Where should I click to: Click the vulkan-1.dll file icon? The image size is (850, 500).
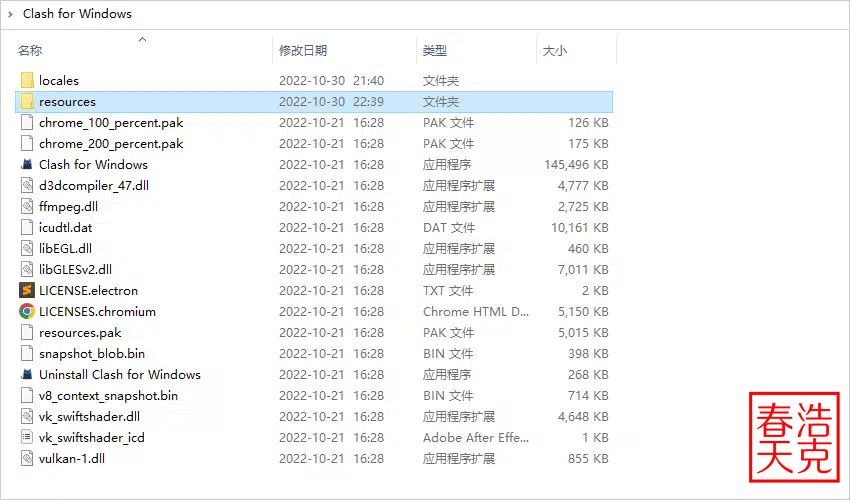point(27,458)
